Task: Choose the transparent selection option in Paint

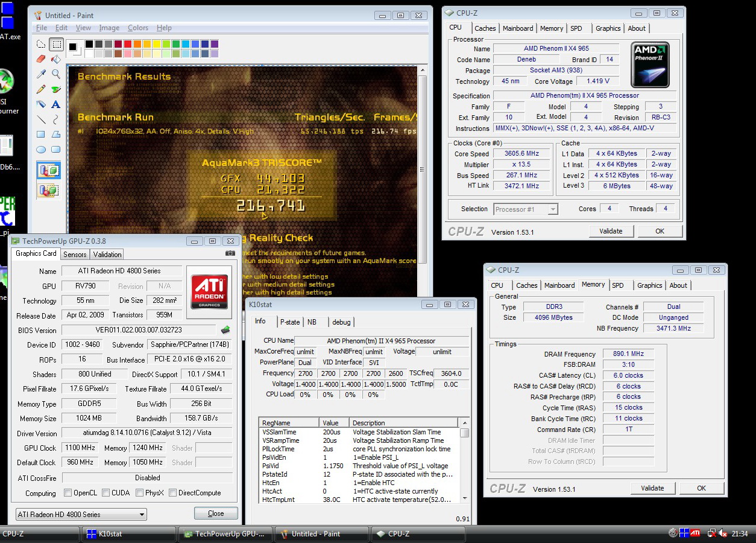Action: (48, 190)
